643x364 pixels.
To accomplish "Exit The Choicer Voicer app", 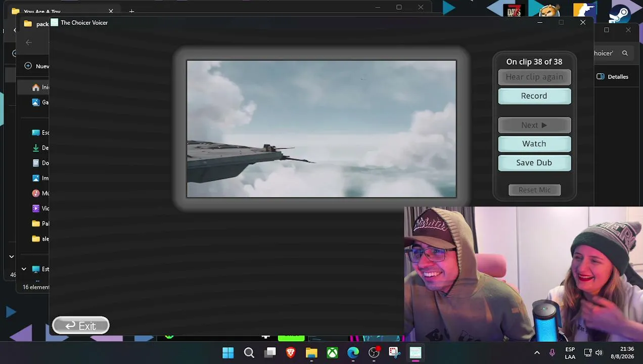I will 81,326.
